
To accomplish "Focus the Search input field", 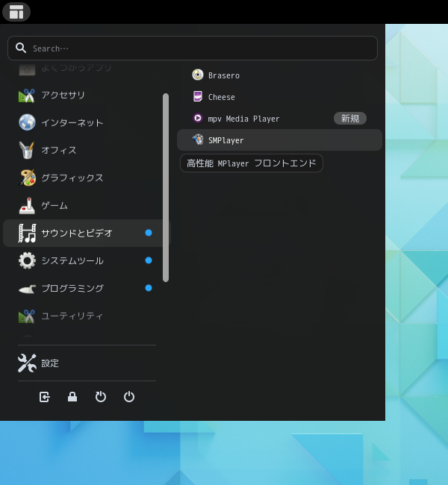I will click(192, 48).
